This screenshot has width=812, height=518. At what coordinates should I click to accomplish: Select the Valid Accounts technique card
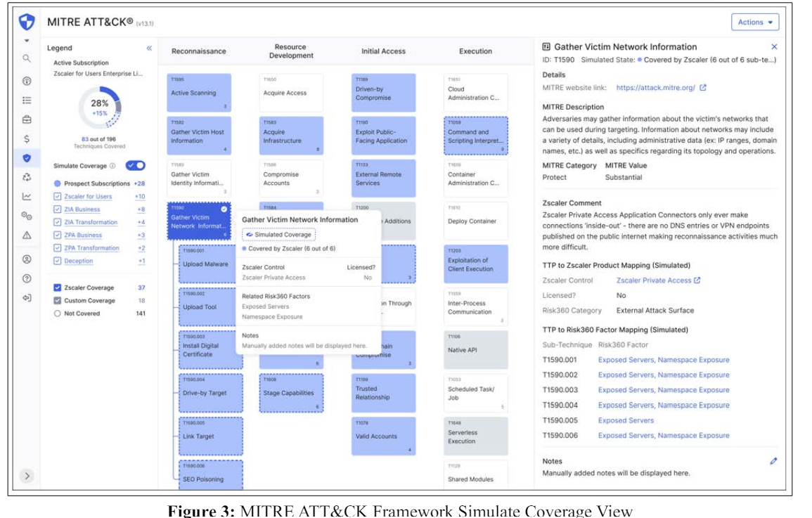(x=383, y=436)
